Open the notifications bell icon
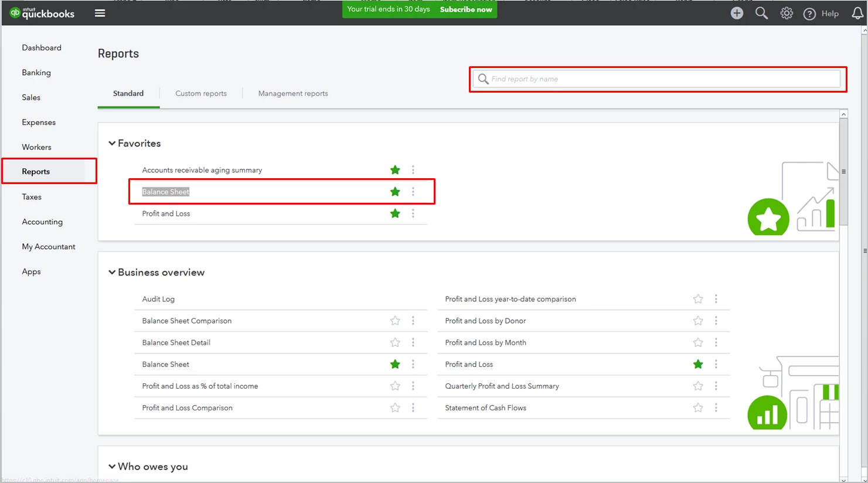The width and height of the screenshot is (868, 483). (x=857, y=13)
